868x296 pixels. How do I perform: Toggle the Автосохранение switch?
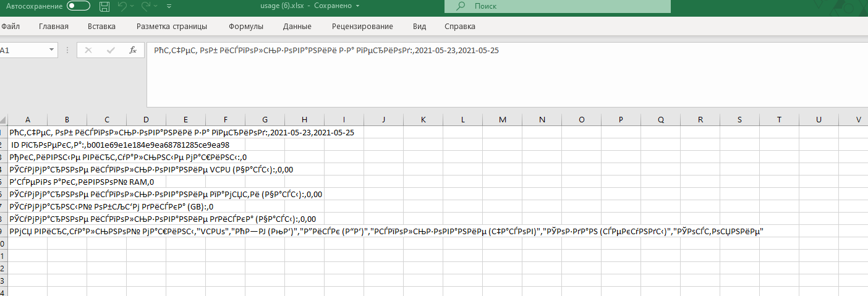point(79,6)
